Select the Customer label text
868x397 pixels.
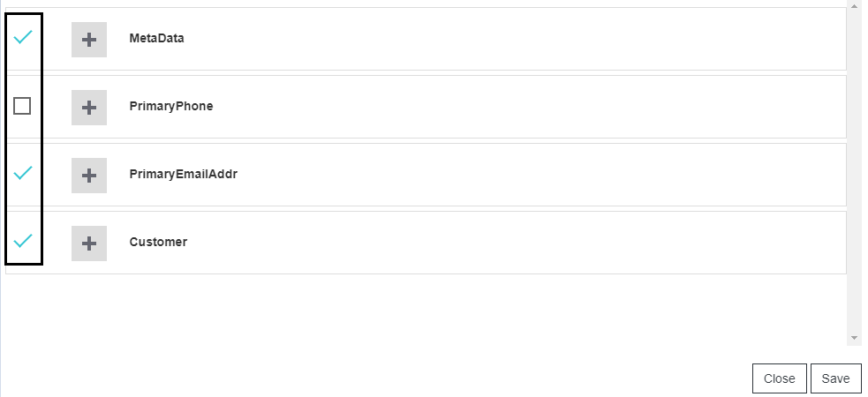pos(158,243)
